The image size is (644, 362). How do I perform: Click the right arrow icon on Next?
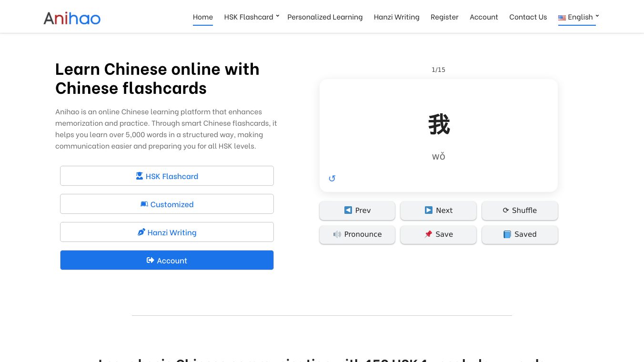[429, 210]
